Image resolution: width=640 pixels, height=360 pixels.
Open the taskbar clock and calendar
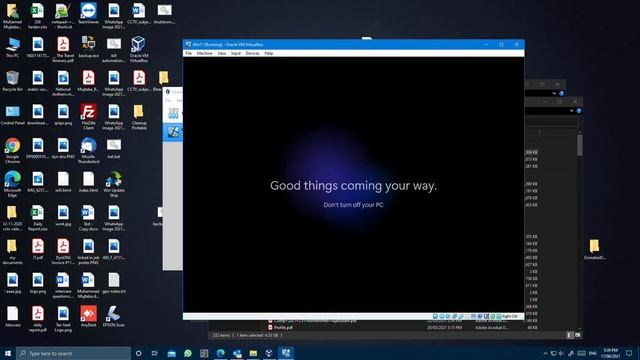(x=611, y=353)
